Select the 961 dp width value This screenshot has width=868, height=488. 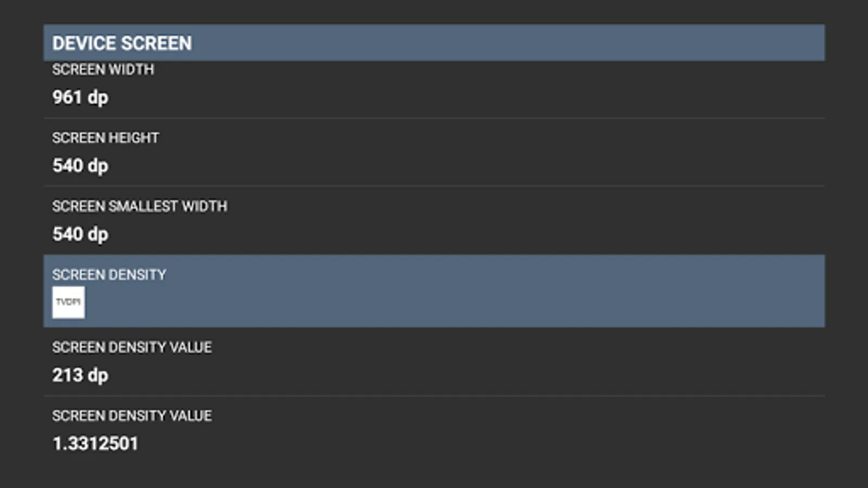pos(80,98)
